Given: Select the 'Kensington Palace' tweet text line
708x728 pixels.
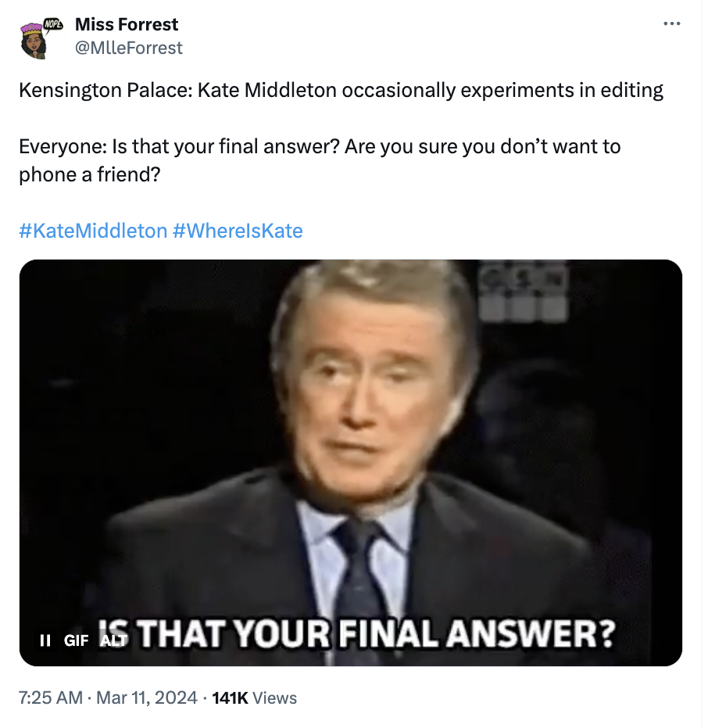Looking at the screenshot, I should coord(341,90).
